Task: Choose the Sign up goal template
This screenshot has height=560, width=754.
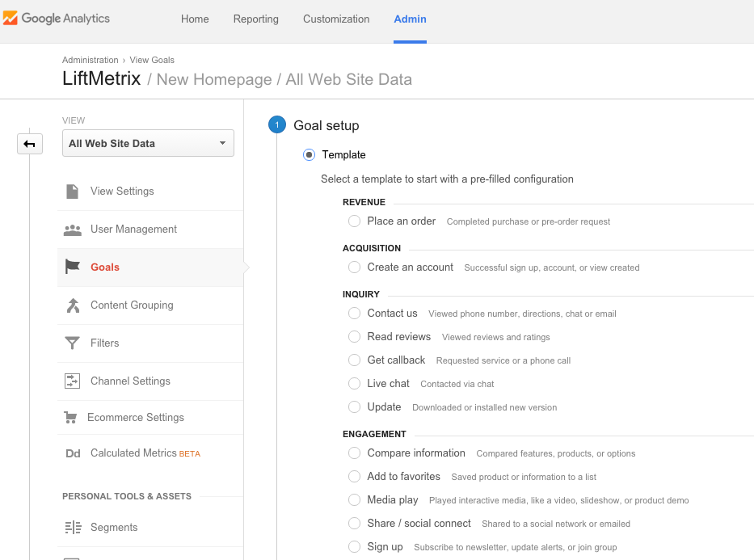Action: click(x=354, y=546)
